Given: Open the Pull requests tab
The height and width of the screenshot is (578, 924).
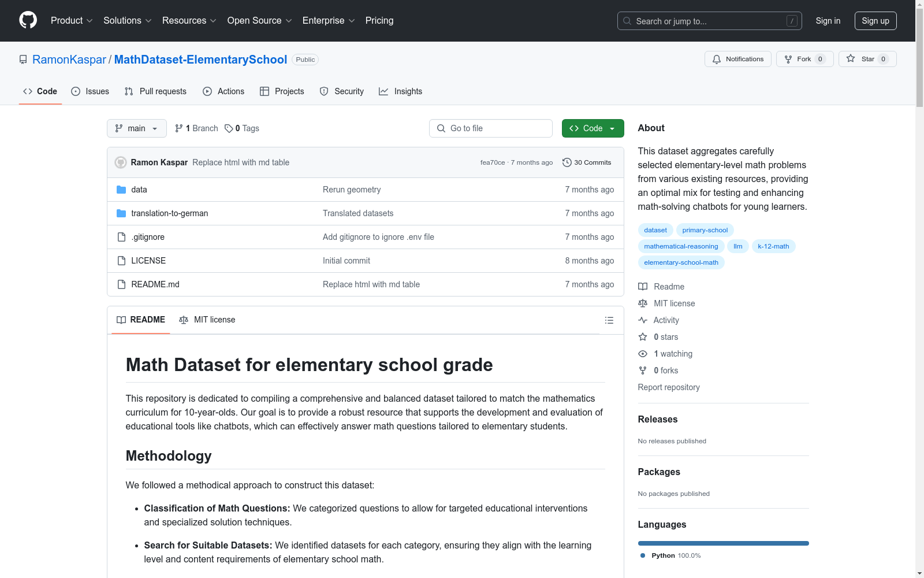Looking at the screenshot, I should tap(155, 91).
